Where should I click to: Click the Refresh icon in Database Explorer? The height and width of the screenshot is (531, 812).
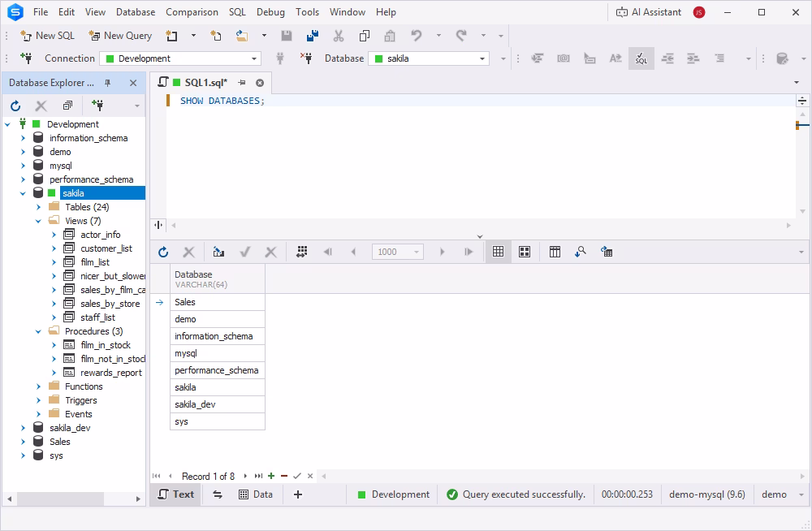point(15,106)
